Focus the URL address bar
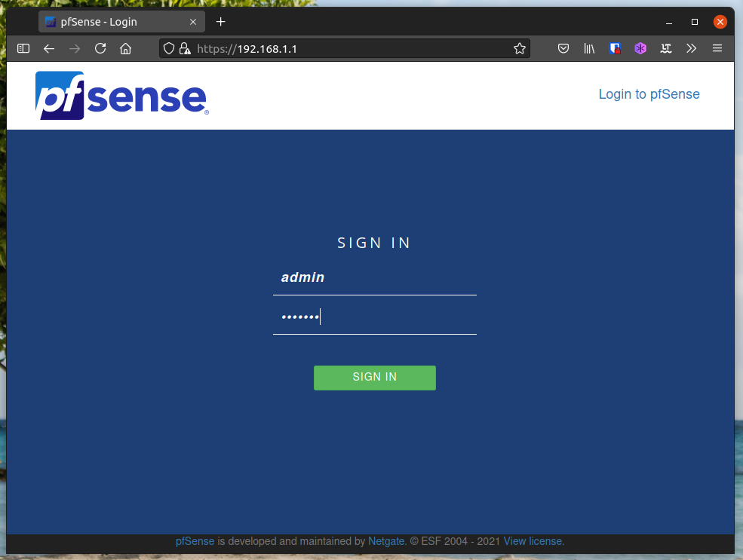Viewport: 743px width, 560px height. 345,48
